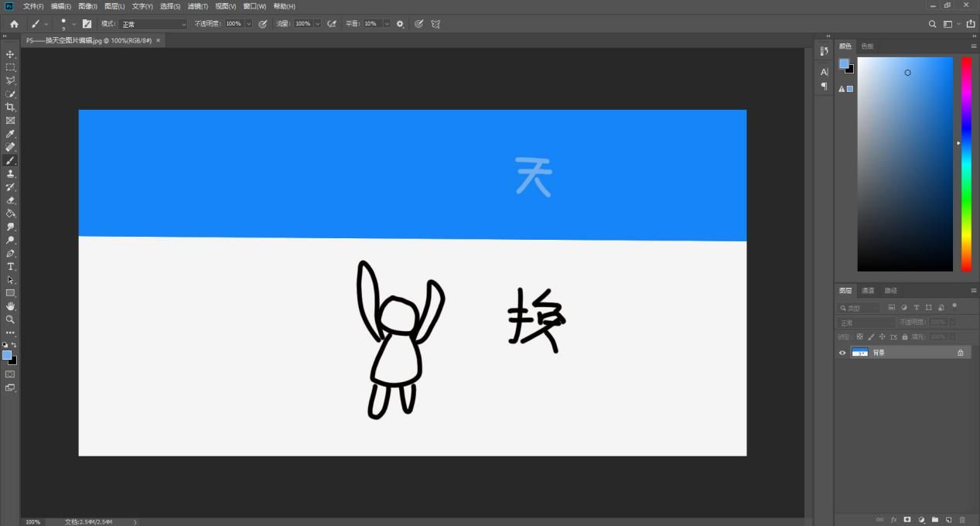Viewport: 980px width, 526px height.
Task: Close the PS——换天空图片编辑.jpg document tab
Action: click(159, 40)
